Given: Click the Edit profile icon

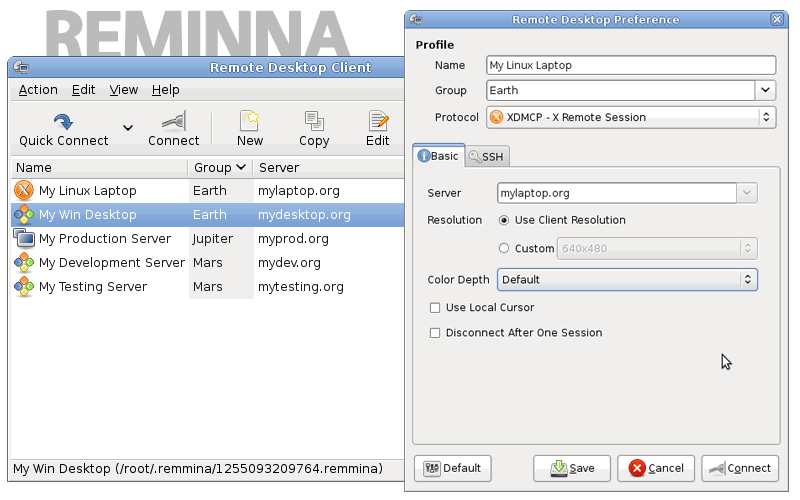Looking at the screenshot, I should point(378,121).
